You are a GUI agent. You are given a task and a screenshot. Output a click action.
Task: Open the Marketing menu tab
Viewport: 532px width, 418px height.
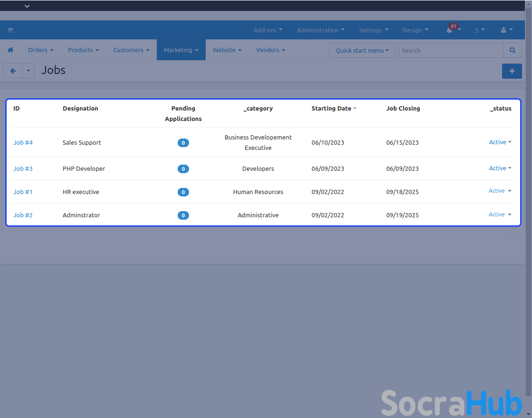click(x=181, y=50)
